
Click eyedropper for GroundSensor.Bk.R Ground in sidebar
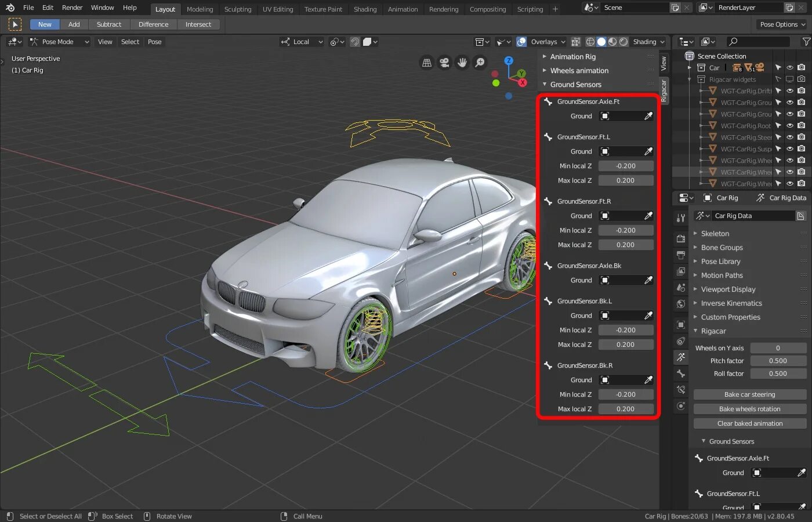648,380
